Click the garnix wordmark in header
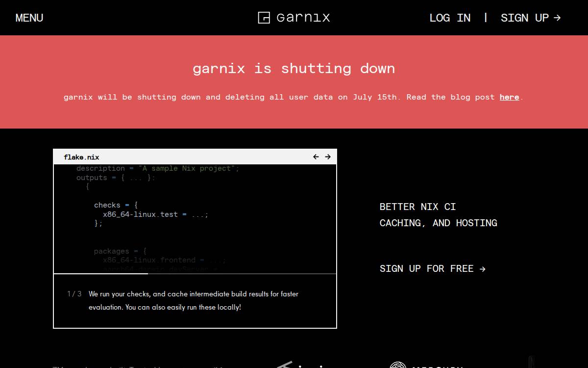588x368 pixels. [x=303, y=18]
